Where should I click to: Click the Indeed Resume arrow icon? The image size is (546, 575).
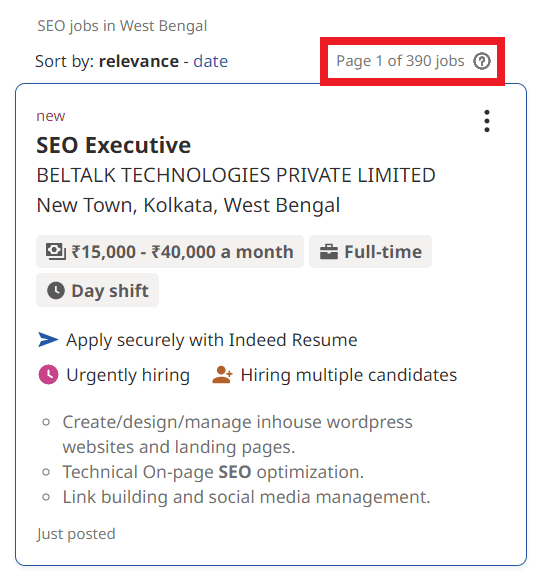[x=48, y=340]
